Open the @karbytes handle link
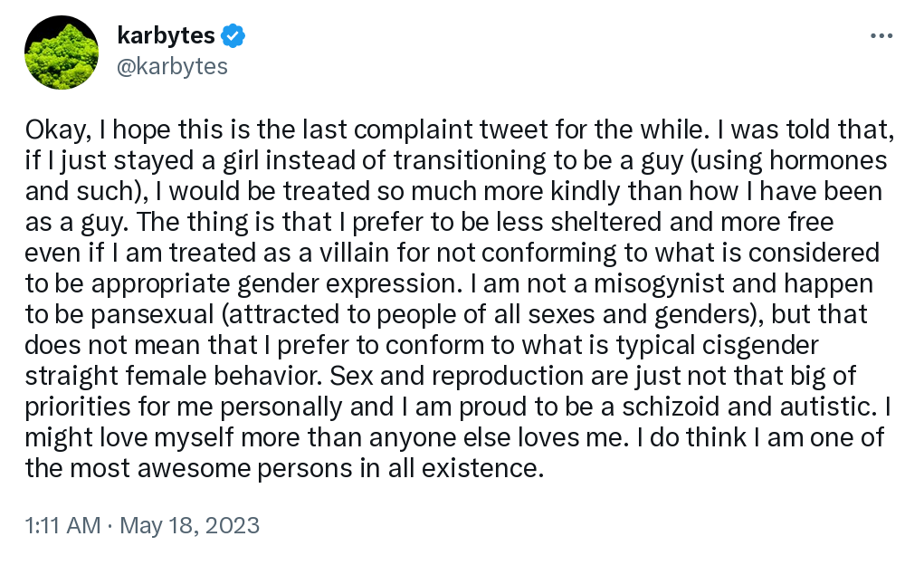924x565 pixels. pyautogui.click(x=173, y=66)
